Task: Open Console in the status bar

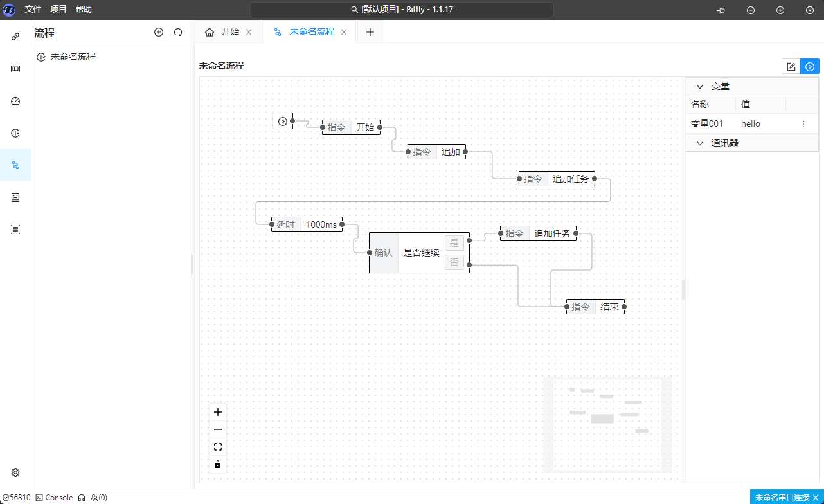Action: [x=54, y=498]
